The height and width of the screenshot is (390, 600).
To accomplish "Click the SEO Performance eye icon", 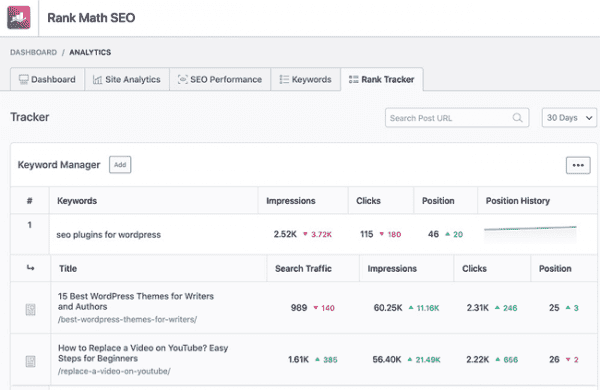I will (183, 79).
